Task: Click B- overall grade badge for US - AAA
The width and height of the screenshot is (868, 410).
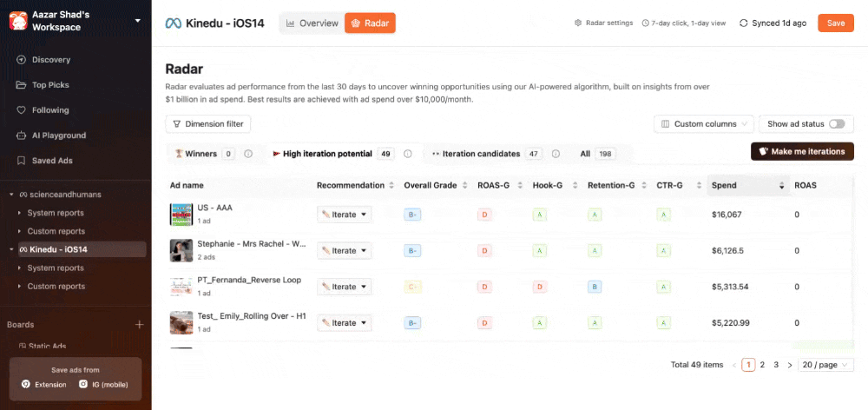Action: click(412, 215)
